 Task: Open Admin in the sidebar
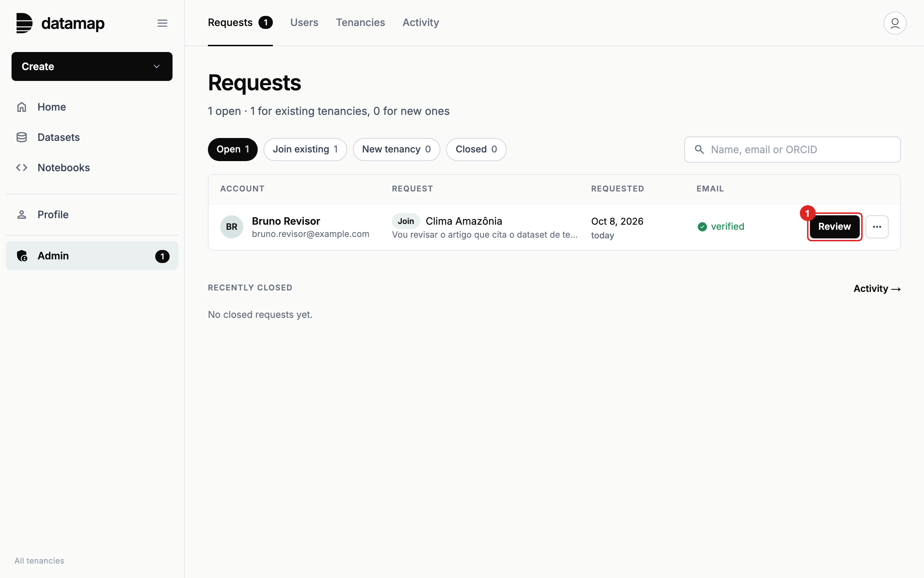tap(92, 256)
